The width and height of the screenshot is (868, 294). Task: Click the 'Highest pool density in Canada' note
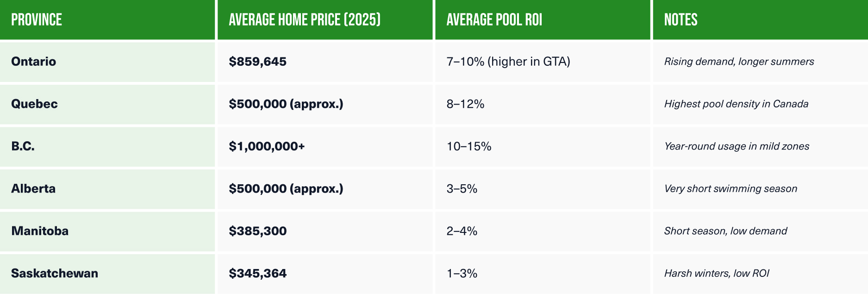[x=736, y=104]
